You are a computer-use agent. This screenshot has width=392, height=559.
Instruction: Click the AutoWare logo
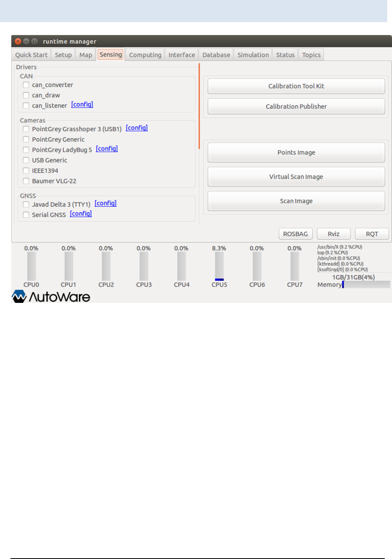coord(51,296)
